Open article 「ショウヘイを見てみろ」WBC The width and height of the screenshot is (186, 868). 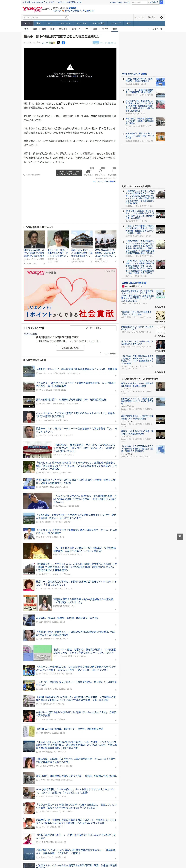85,499
